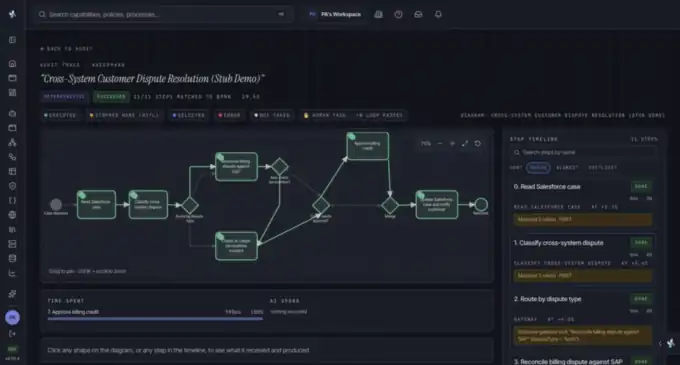Open the Home icon in the sidebar
680x365 pixels.
[12, 63]
